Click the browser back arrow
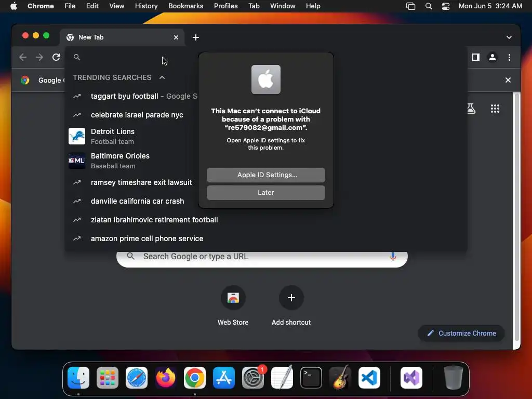This screenshot has height=399, width=532. click(x=23, y=57)
